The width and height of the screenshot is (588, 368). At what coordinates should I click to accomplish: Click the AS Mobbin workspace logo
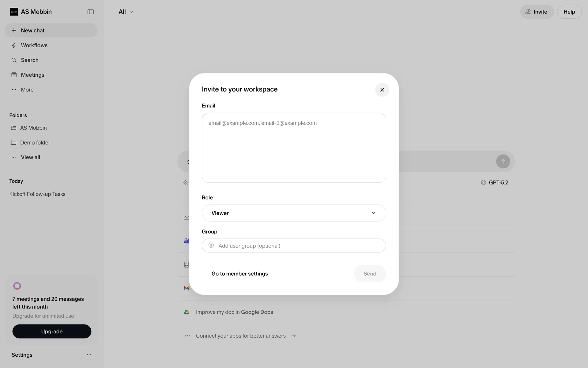pyautogui.click(x=14, y=12)
